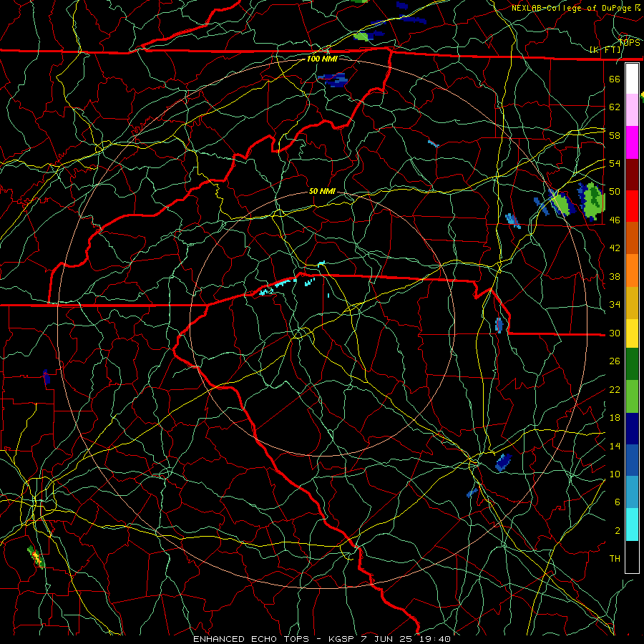Select the light blue legend swatch near 6
644x644 pixels.
(x=632, y=492)
